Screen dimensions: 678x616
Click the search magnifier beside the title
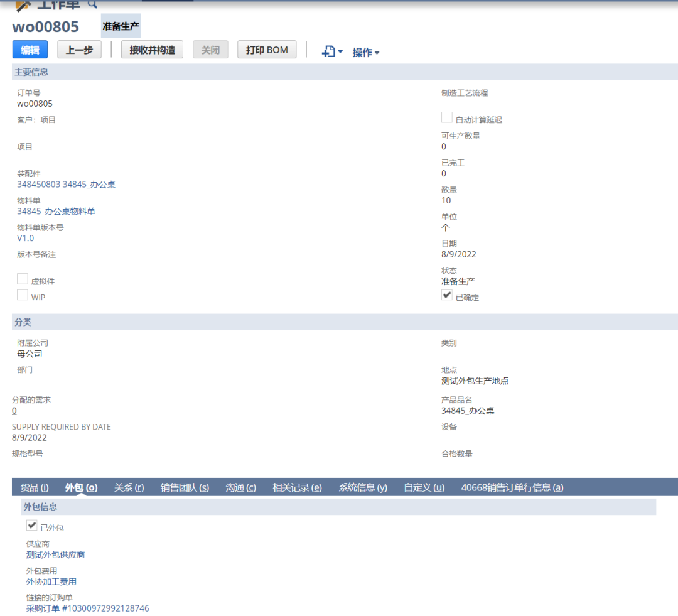click(92, 4)
